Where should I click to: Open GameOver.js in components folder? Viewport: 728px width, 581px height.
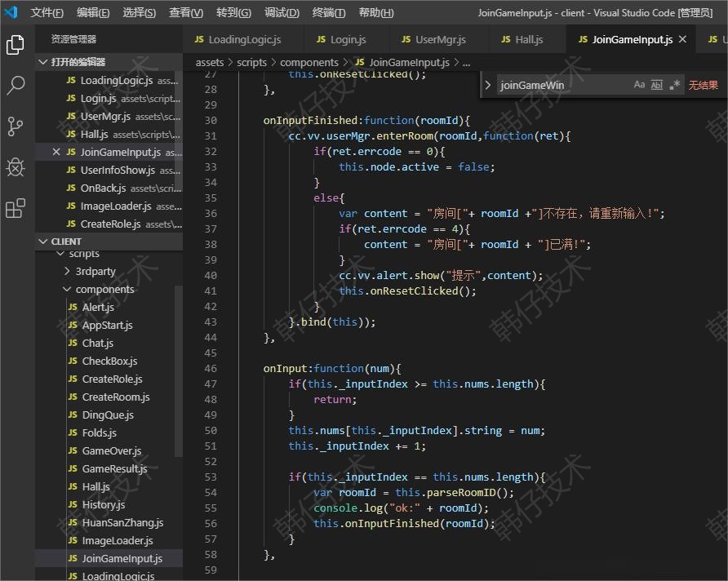coord(109,451)
